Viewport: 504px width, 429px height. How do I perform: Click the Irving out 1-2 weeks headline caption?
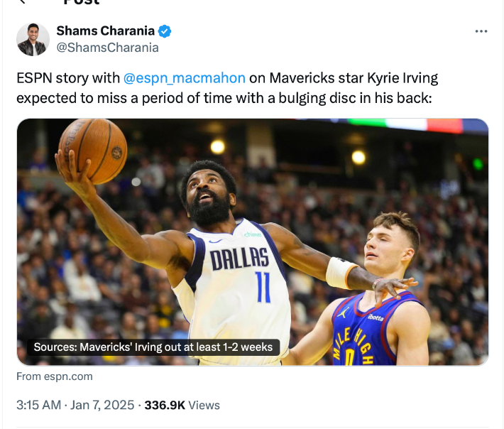click(153, 347)
